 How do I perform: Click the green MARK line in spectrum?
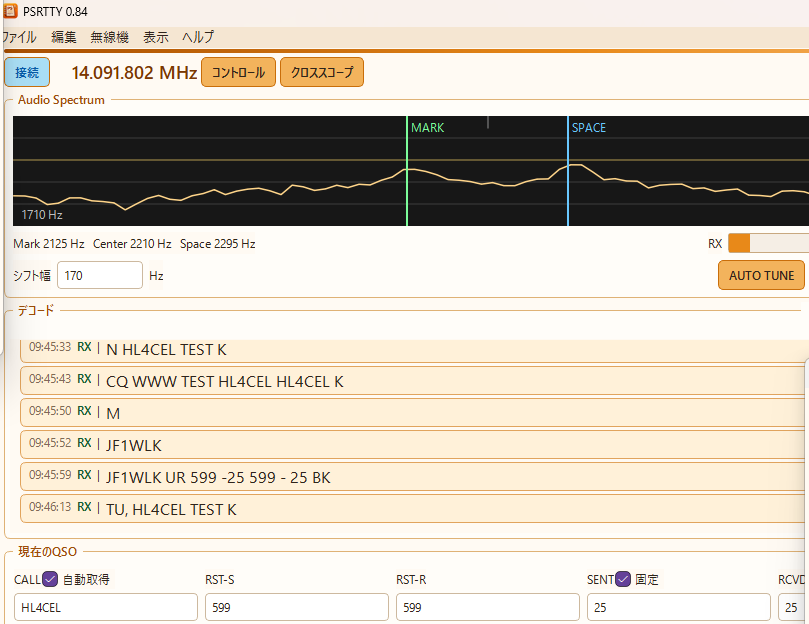tap(407, 171)
